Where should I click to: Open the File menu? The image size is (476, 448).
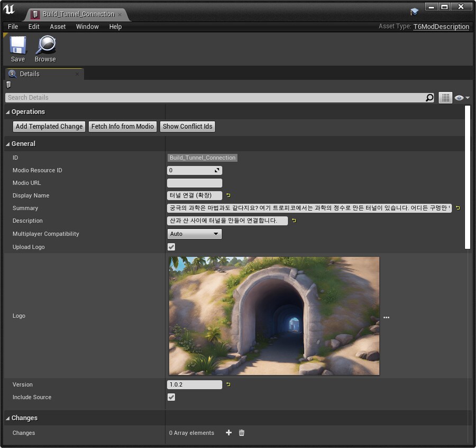pos(13,26)
